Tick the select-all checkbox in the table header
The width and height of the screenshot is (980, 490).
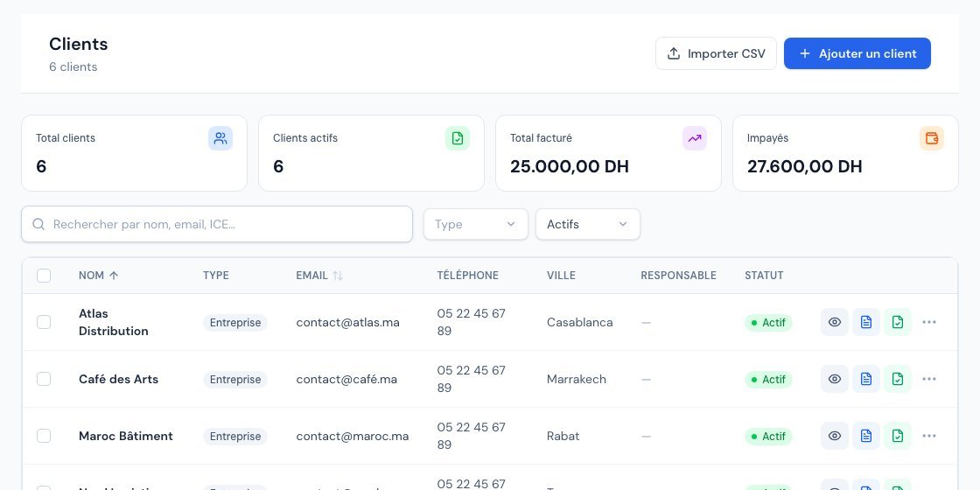(44, 276)
